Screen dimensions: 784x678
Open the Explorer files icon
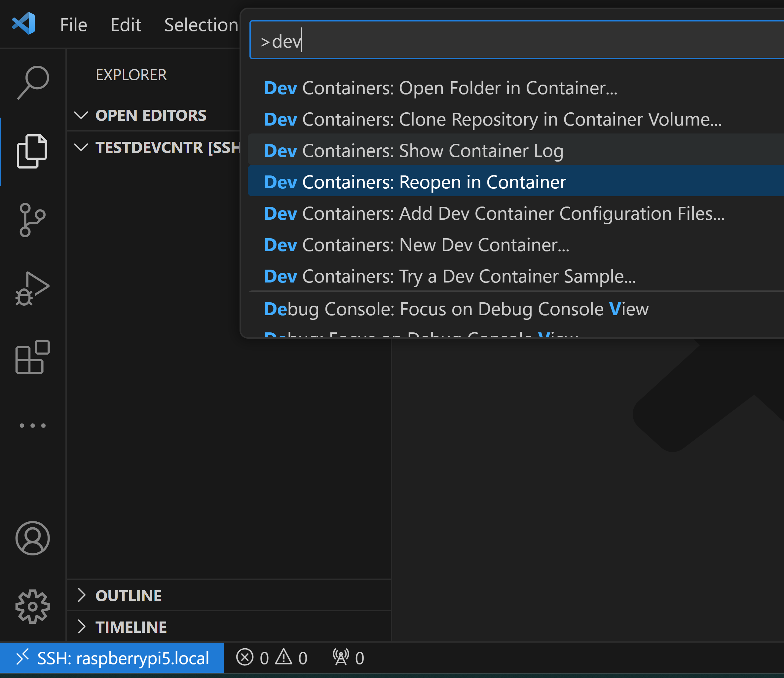click(32, 151)
